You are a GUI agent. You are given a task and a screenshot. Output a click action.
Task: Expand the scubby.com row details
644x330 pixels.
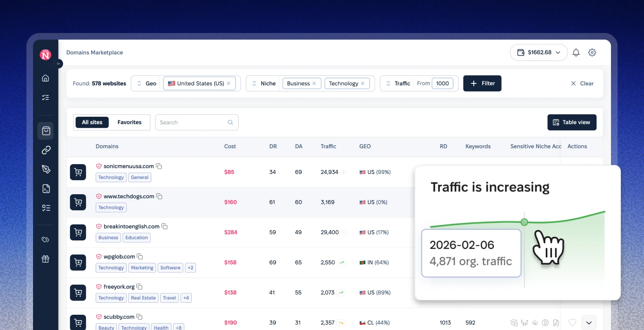click(x=589, y=323)
